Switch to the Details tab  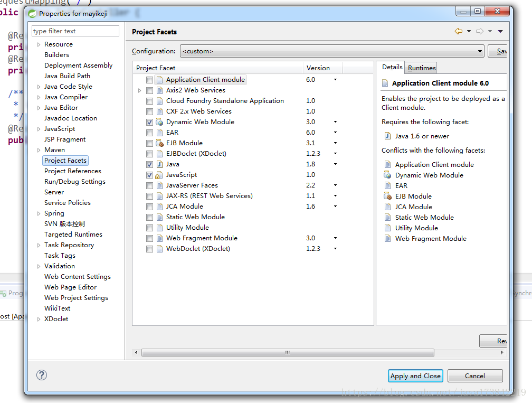392,67
